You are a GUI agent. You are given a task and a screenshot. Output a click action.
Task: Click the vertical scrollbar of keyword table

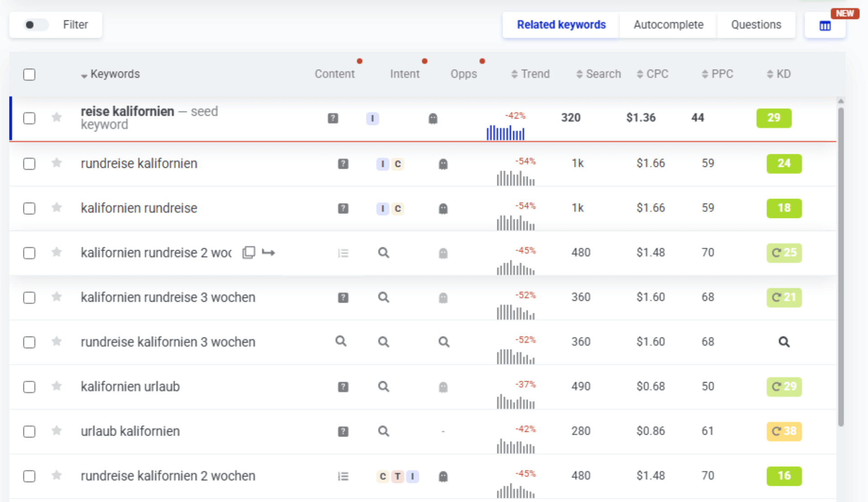pyautogui.click(x=840, y=267)
